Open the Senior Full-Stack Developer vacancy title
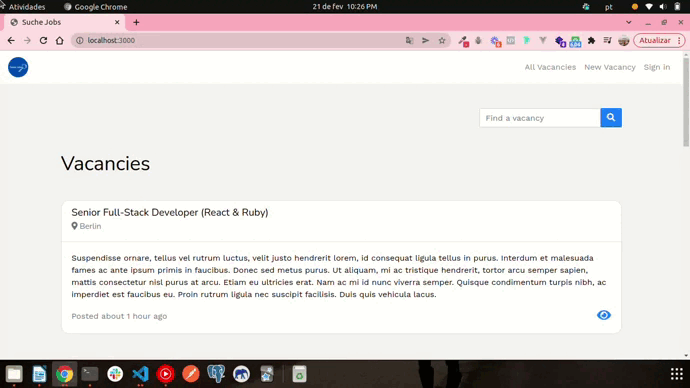Screen dimensions: 690x388 click(x=170, y=212)
